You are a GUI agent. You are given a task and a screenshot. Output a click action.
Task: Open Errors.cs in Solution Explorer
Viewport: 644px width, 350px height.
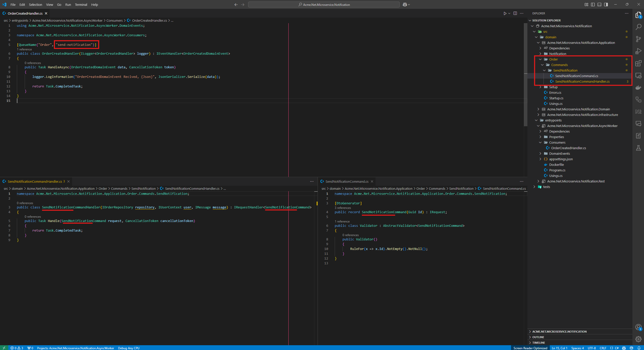pos(555,92)
